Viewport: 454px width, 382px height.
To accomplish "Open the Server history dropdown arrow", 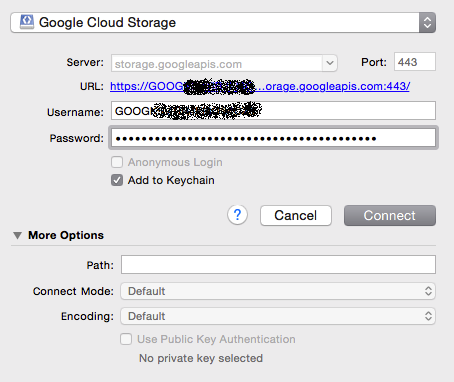I will pyautogui.click(x=330, y=63).
